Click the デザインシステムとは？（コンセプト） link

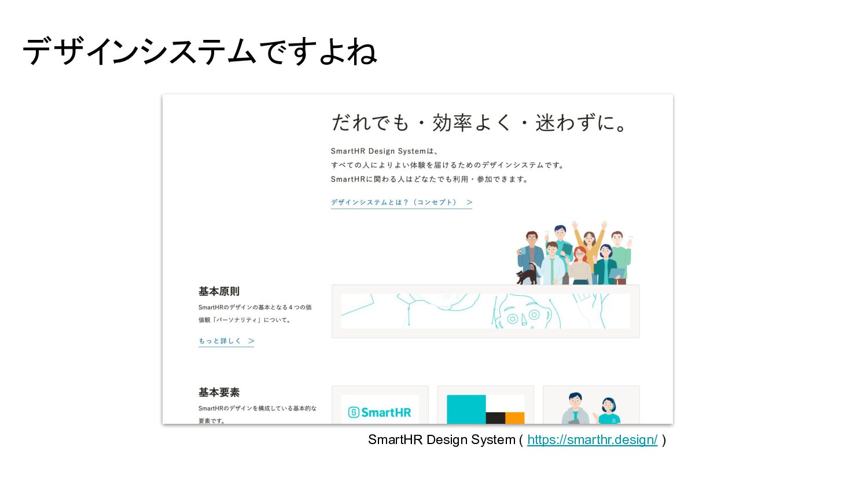tap(402, 202)
